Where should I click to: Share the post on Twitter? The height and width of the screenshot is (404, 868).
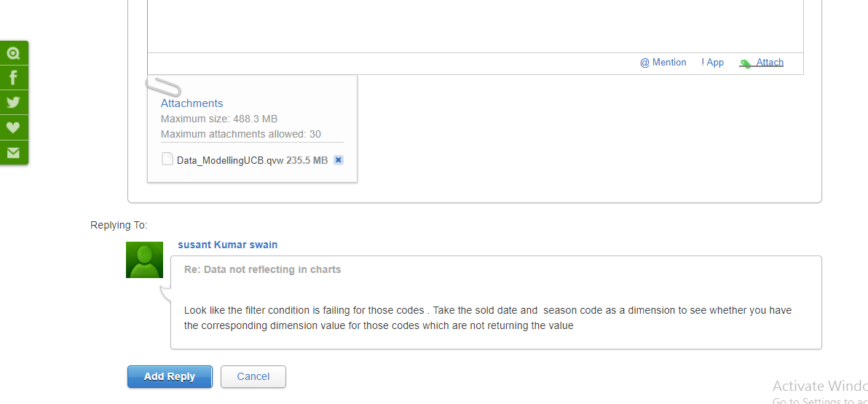click(x=14, y=103)
